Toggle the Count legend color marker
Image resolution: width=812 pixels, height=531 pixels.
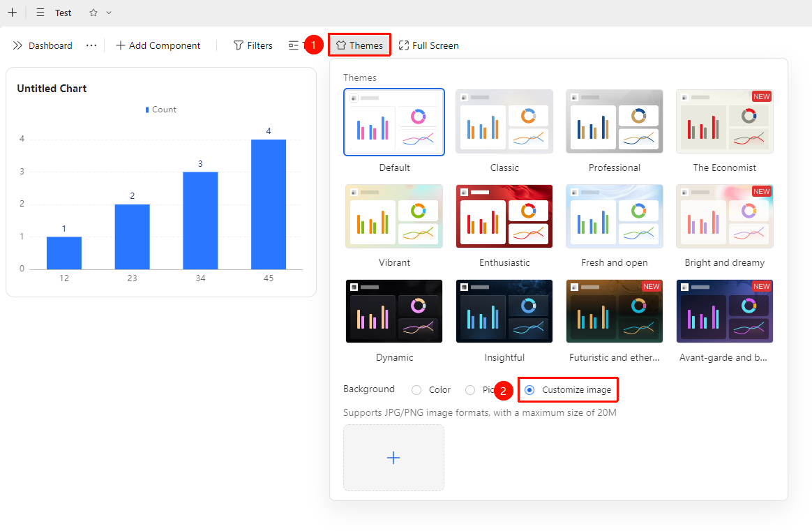coord(148,110)
